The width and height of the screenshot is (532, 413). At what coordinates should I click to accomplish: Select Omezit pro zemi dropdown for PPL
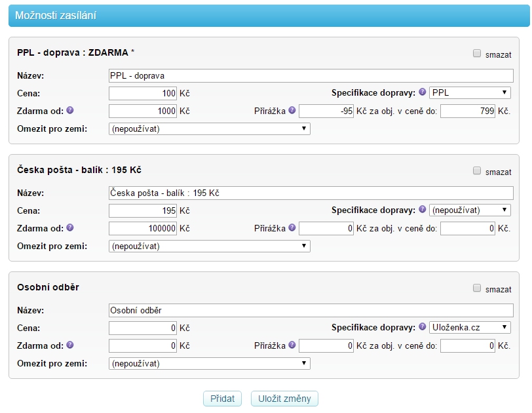[x=209, y=129]
